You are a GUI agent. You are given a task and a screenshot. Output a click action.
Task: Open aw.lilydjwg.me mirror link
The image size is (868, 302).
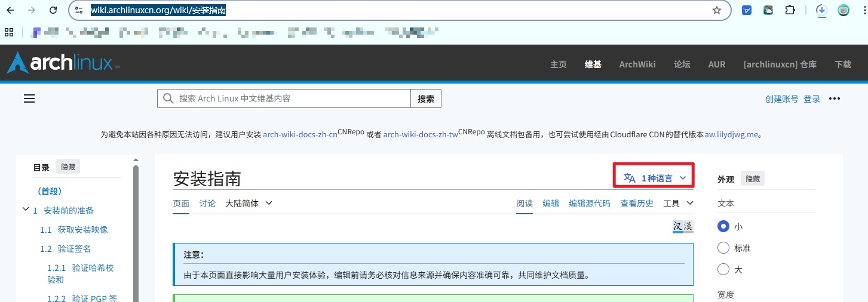[x=732, y=135]
